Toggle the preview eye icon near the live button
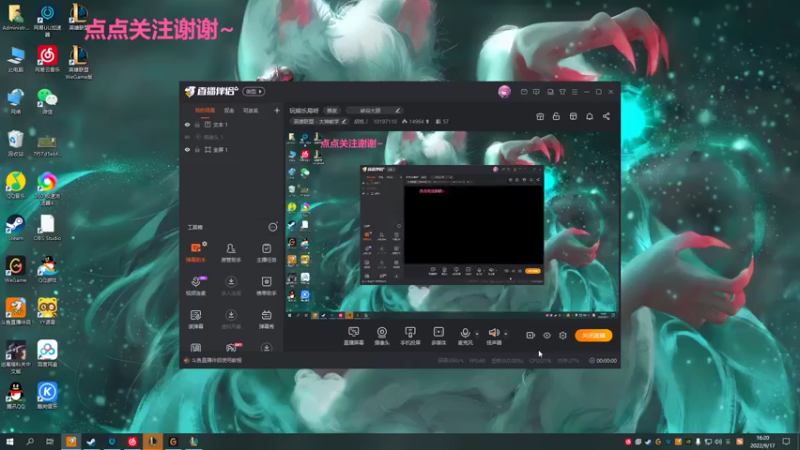The height and width of the screenshot is (450, 800). click(x=546, y=335)
